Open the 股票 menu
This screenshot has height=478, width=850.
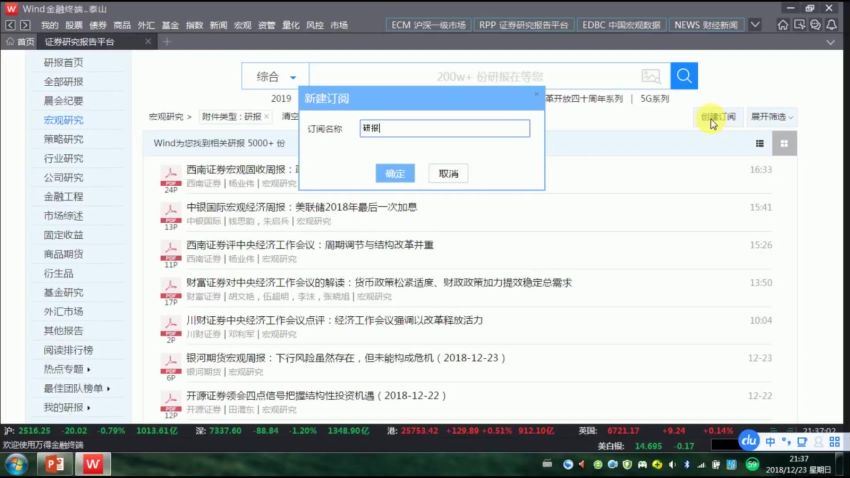(x=74, y=24)
